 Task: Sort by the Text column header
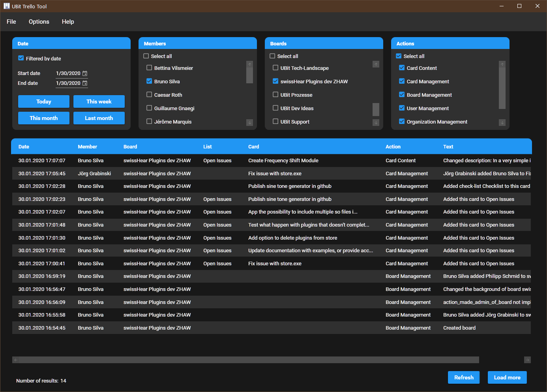448,146
